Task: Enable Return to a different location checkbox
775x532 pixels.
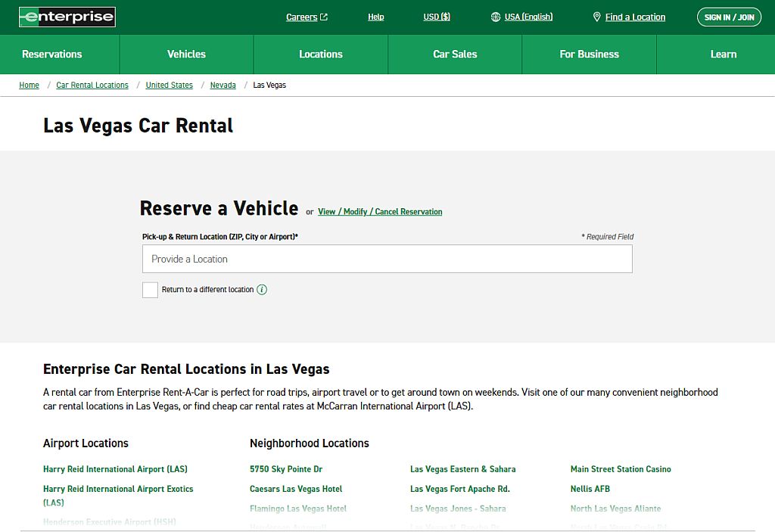Action: pyautogui.click(x=150, y=290)
